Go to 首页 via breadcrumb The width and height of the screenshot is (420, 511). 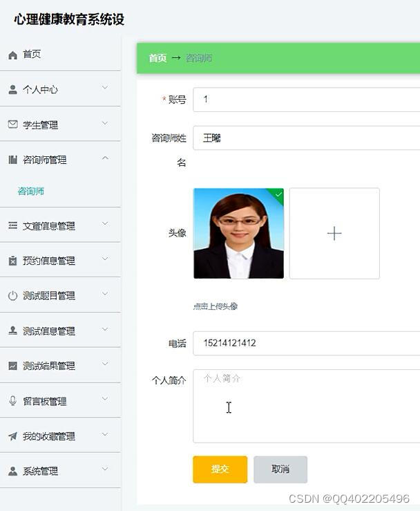158,58
